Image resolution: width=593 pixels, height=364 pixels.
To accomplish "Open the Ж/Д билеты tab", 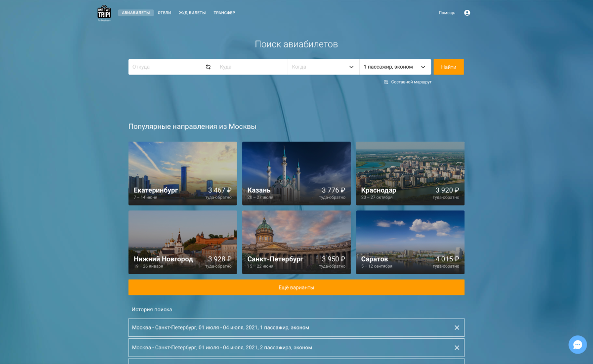I will (192, 13).
